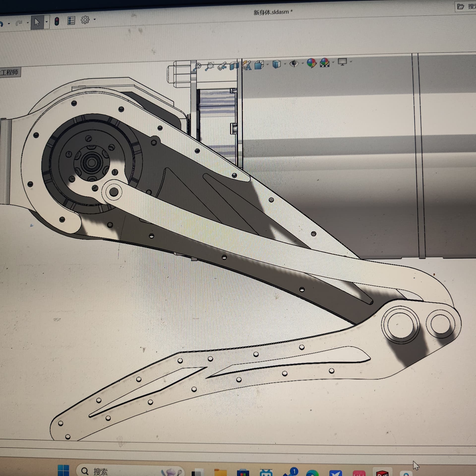476x476 pixels.
Task: Open the Windows Start button
Action: click(x=63, y=470)
